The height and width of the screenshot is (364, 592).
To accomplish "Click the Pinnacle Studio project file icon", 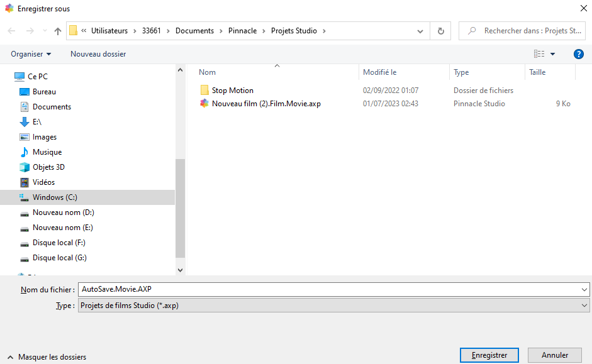I will pyautogui.click(x=204, y=103).
